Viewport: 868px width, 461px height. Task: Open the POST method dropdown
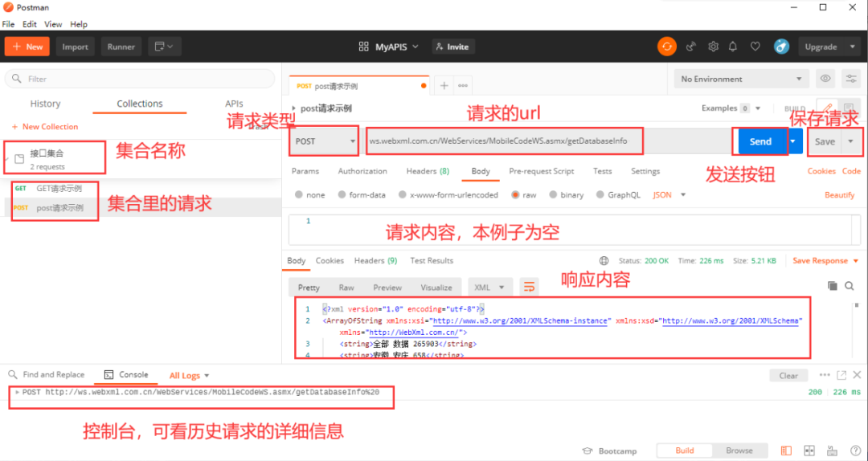tap(325, 141)
